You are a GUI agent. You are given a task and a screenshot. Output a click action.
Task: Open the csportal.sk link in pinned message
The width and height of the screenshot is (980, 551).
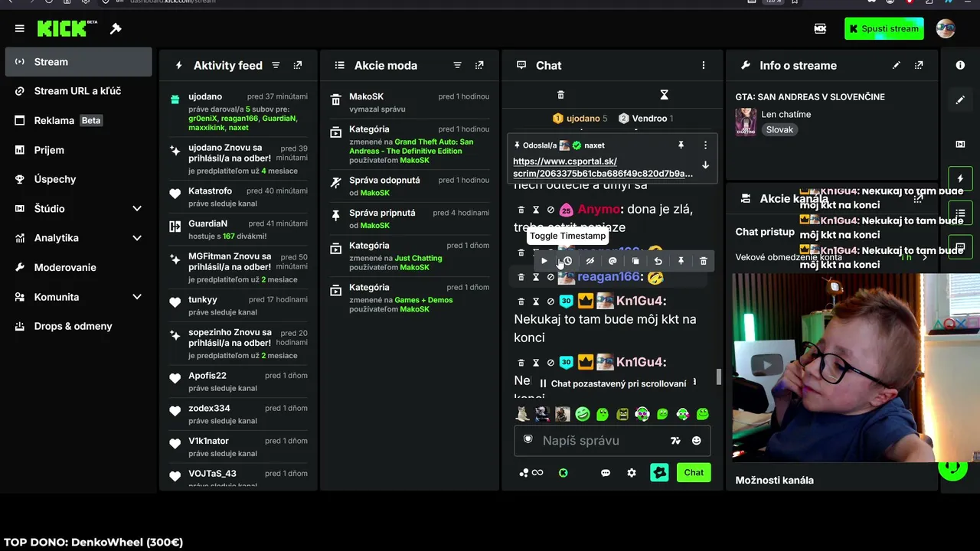click(603, 168)
